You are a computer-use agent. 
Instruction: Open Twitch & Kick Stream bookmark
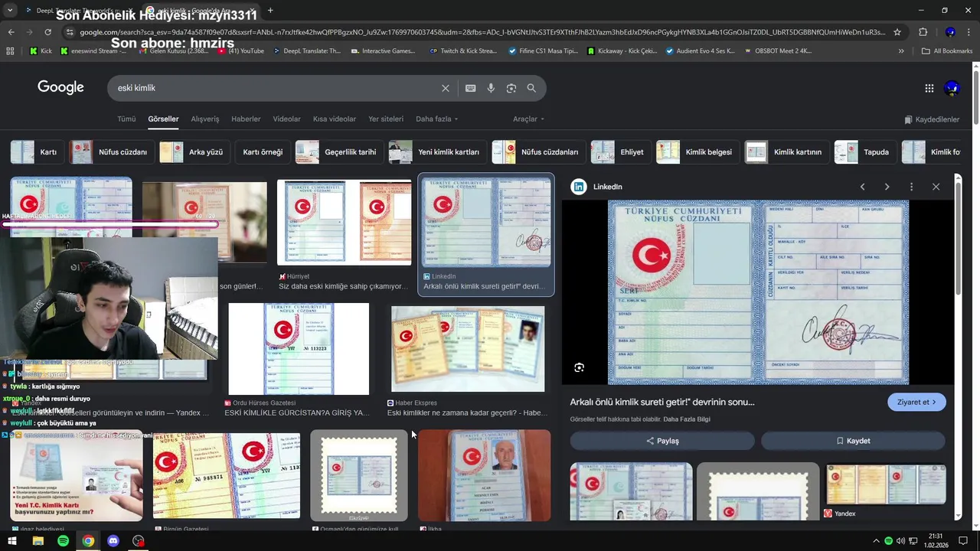[x=463, y=51]
